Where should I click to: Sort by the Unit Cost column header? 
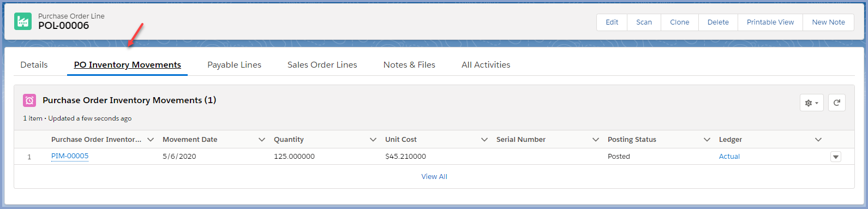pos(401,140)
